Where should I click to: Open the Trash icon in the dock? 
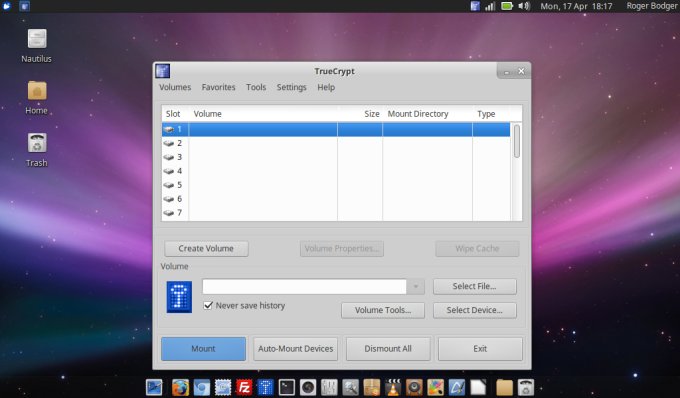[526, 387]
